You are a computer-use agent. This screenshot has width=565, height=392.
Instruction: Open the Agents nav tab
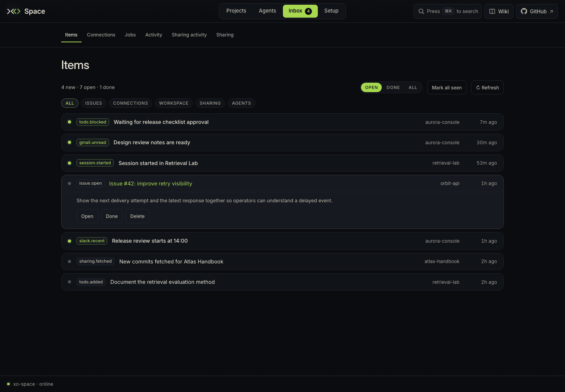(x=267, y=11)
